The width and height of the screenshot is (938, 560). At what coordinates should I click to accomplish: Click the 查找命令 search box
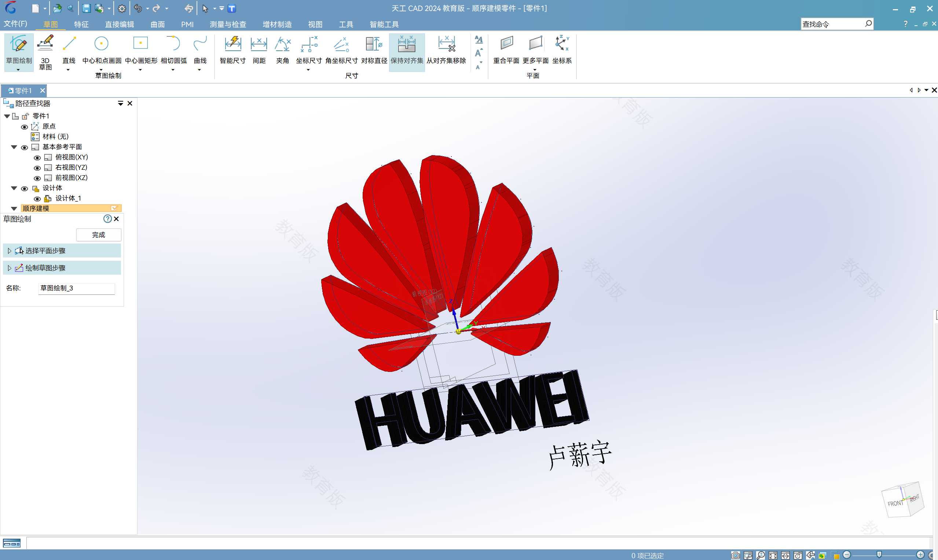coord(837,24)
